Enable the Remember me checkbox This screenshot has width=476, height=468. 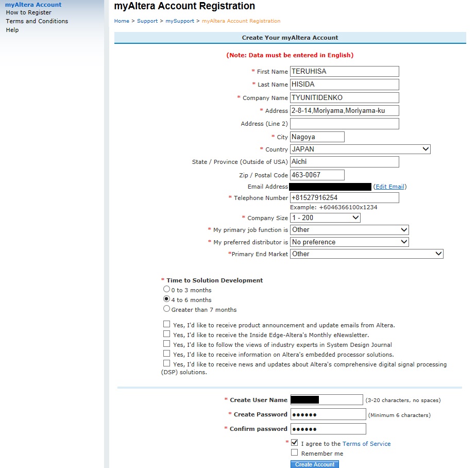295,453
